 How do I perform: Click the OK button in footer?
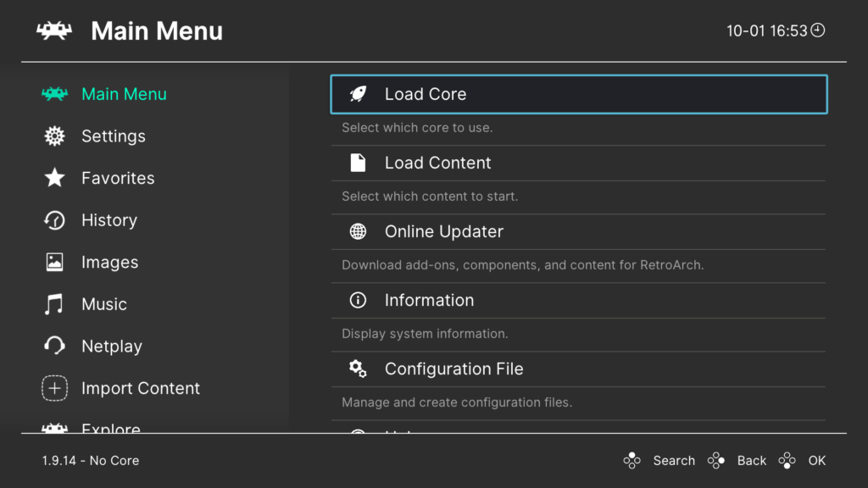click(x=802, y=460)
